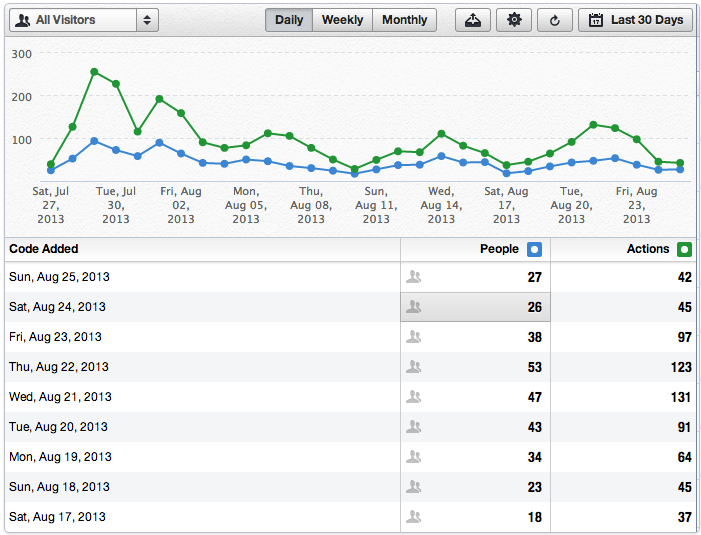The image size is (701, 535).
Task: Click the people icon for Aug 20 row
Action: (414, 427)
